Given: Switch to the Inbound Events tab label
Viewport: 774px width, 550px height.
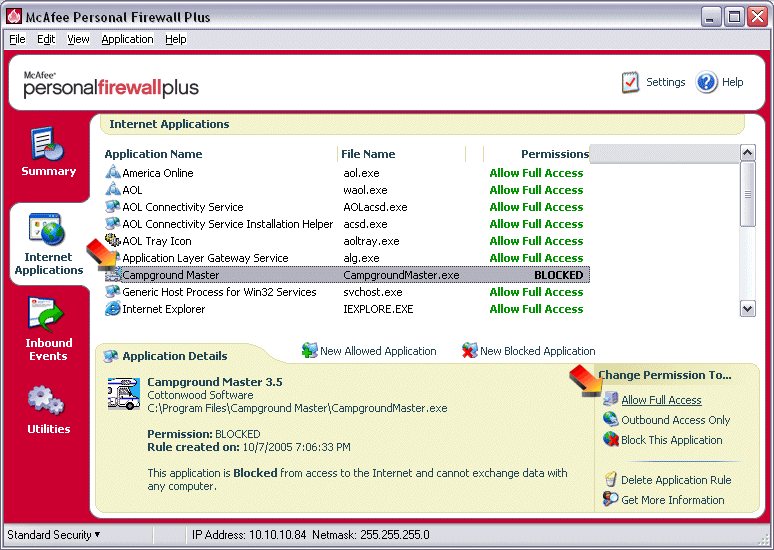Looking at the screenshot, I should pyautogui.click(x=48, y=349).
